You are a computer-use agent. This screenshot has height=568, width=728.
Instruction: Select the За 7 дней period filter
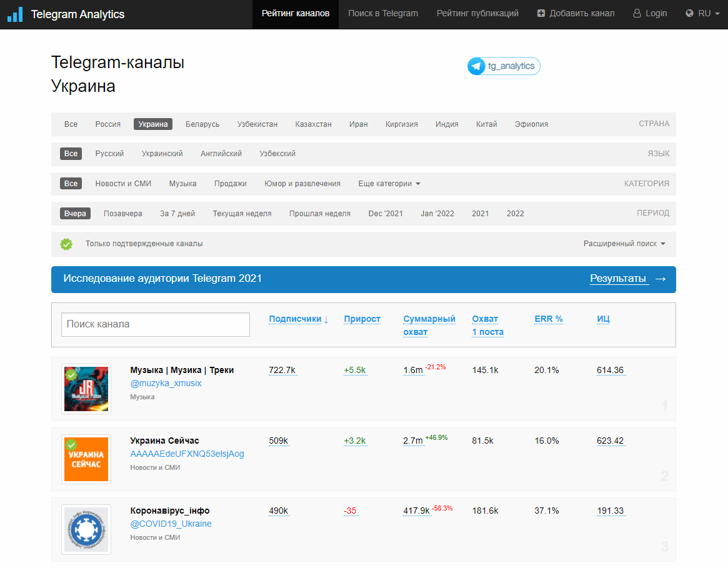177,214
